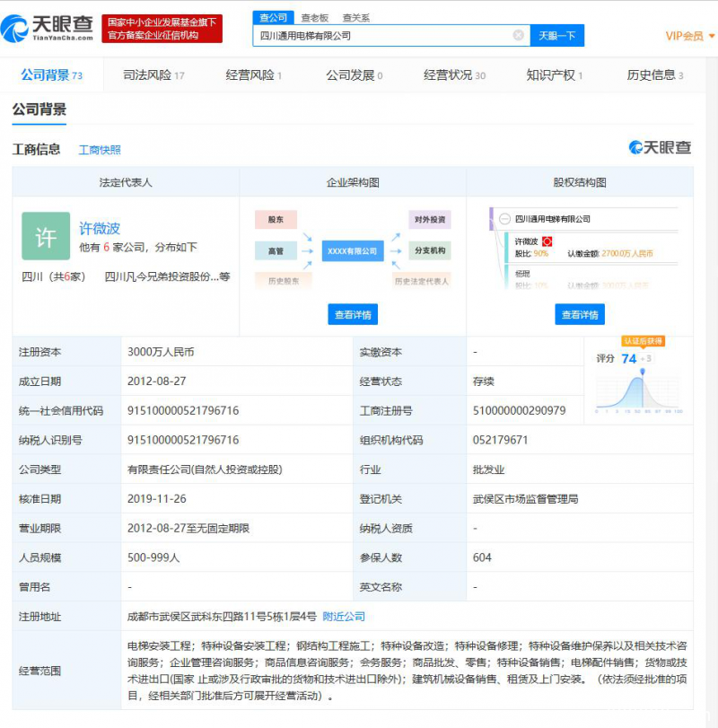This screenshot has height=728, width=718.
Task: Select operating status 存续
Action: point(483,381)
